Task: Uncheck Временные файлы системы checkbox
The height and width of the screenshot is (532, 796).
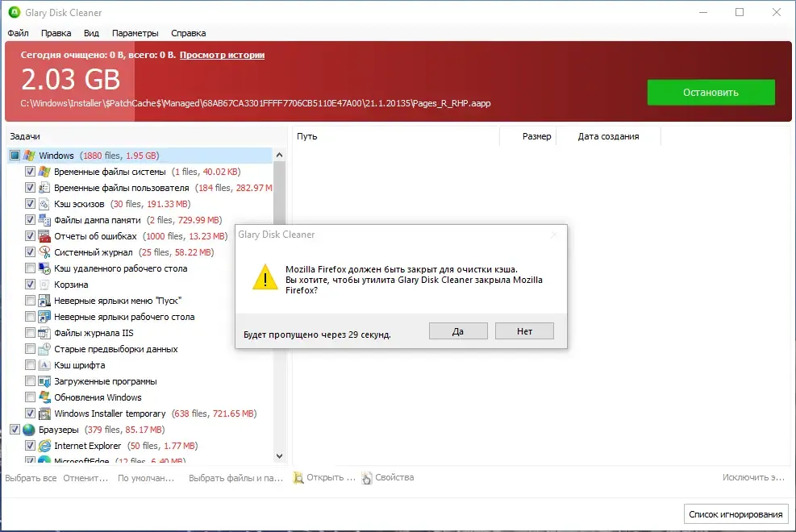Action: [30, 172]
